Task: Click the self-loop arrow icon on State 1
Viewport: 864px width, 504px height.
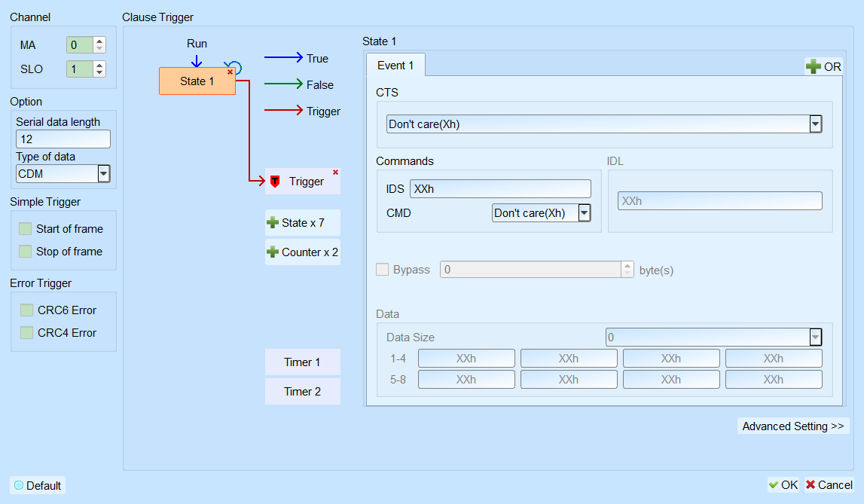Action: coord(235,66)
